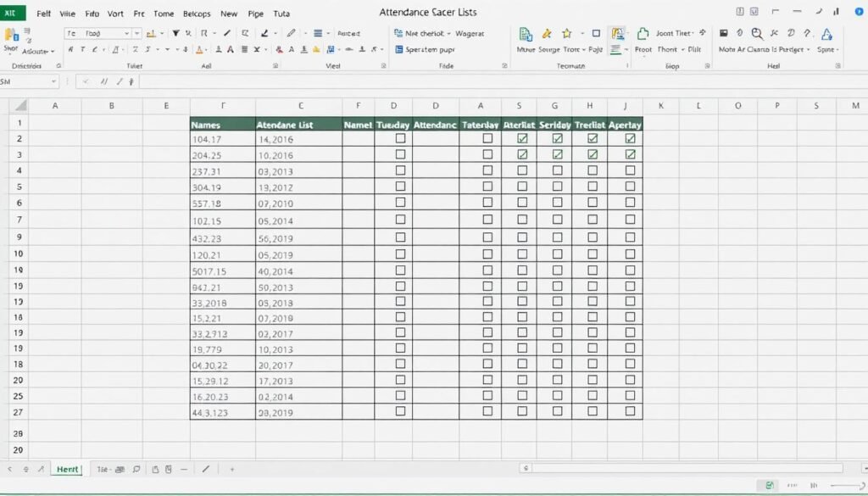This screenshot has width=868, height=496.
Task: Click the filter funnel icon in the ribbon
Action: coord(176,34)
